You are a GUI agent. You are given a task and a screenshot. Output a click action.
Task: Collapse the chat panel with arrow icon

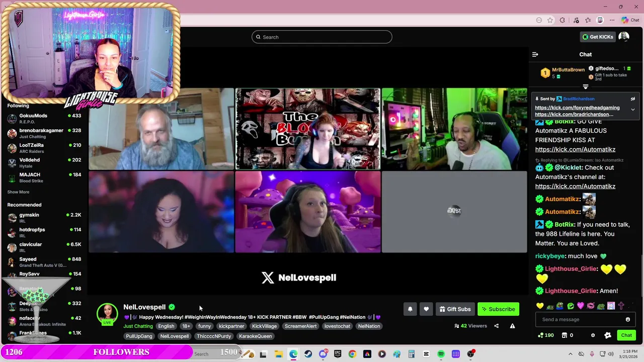tap(535, 54)
